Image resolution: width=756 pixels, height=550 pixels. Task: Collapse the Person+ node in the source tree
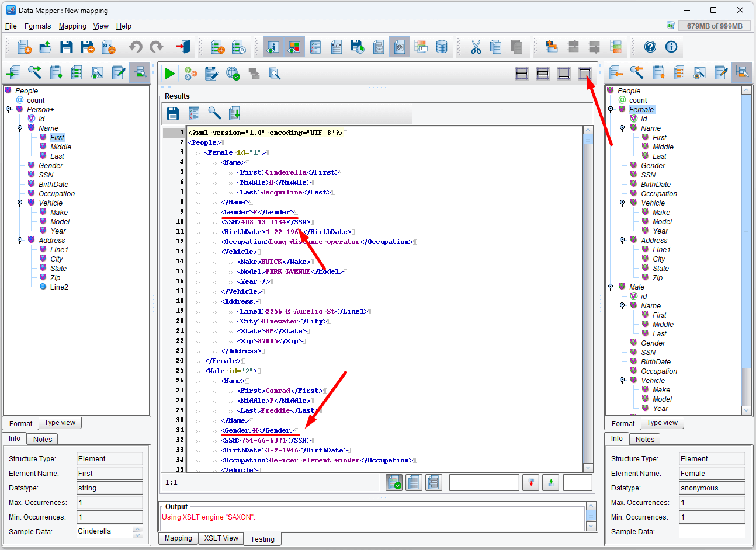8,110
